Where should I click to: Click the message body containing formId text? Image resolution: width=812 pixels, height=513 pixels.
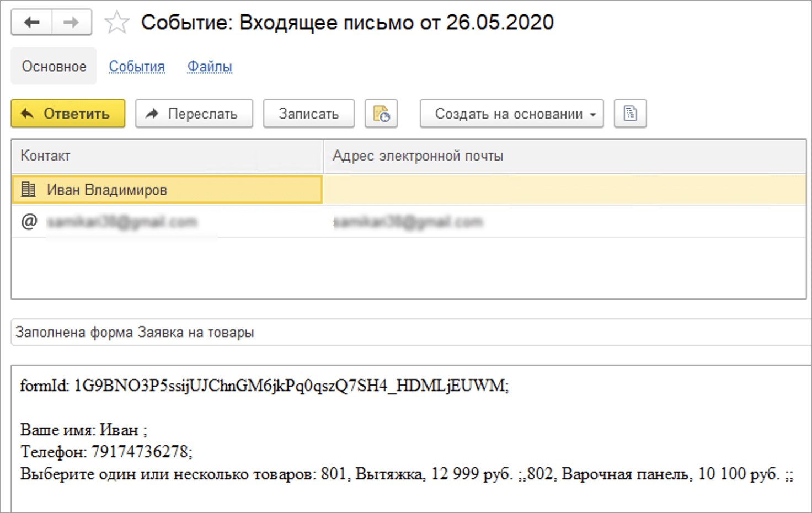coord(408,430)
